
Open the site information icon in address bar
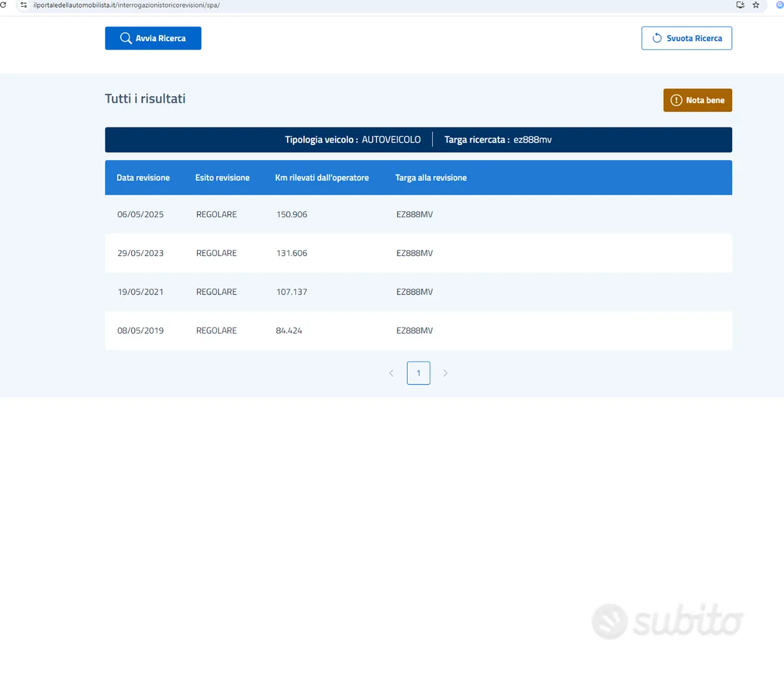24,5
